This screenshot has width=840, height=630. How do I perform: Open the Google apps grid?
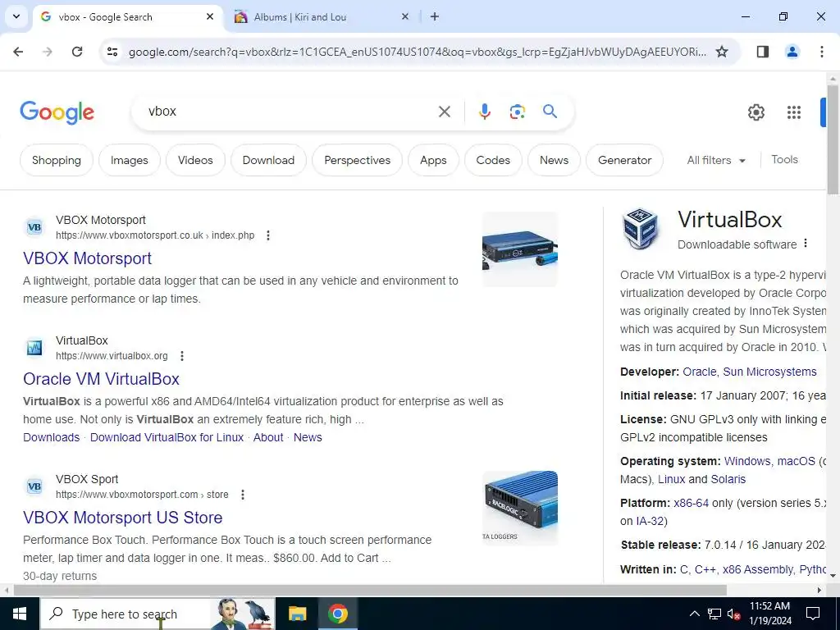pos(793,112)
